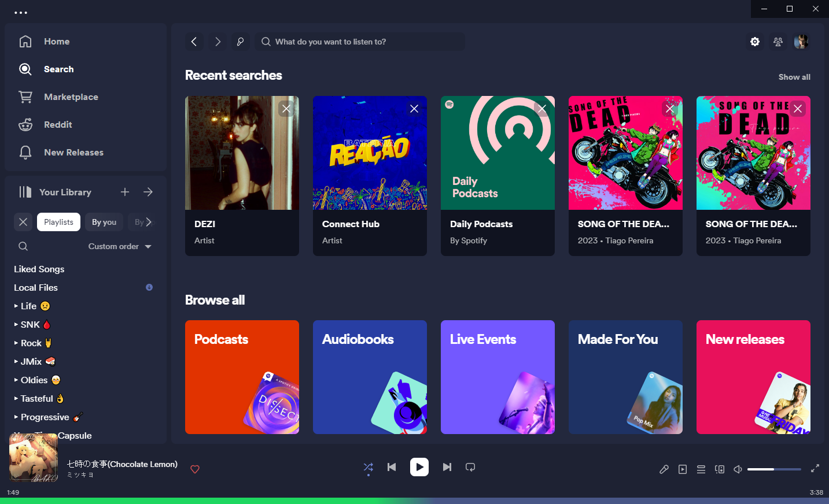
Task: Expand the Rock folder
Action: coord(16,343)
